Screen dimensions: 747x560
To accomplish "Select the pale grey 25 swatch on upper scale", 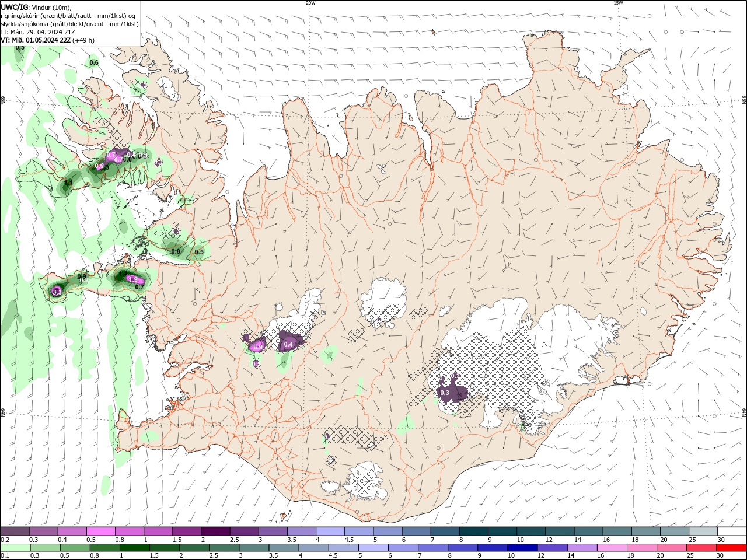I will [x=703, y=531].
